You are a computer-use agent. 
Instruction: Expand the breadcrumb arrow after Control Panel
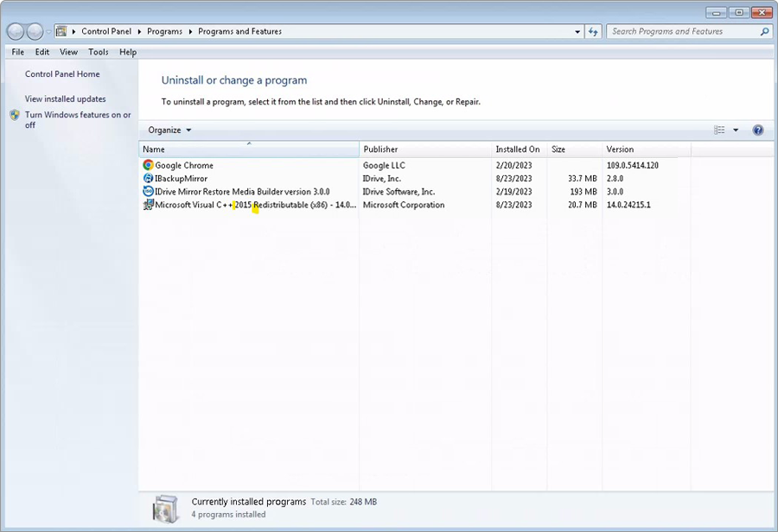pos(139,31)
